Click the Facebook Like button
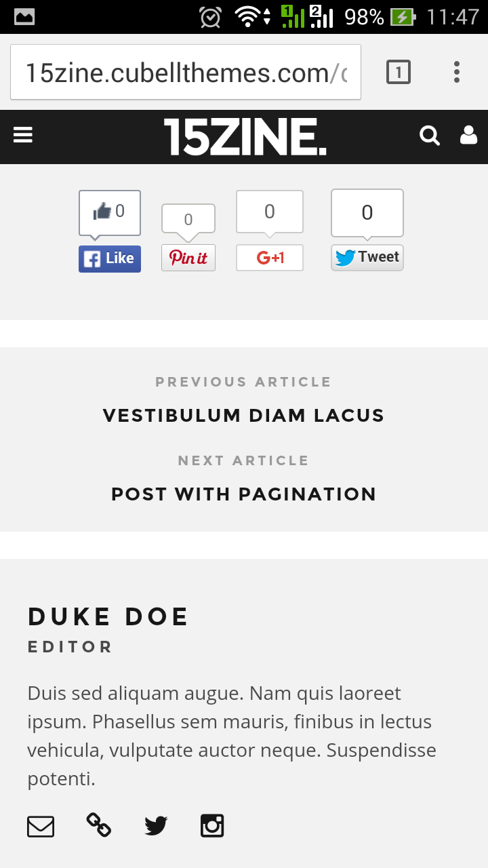The width and height of the screenshot is (488, 868). [110, 258]
